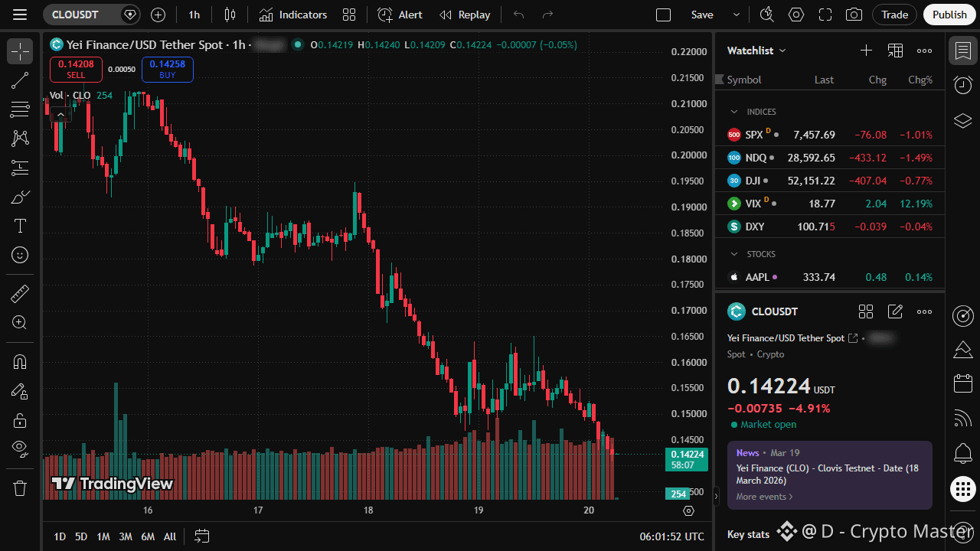Select the SPX watchlist row
980x551 pixels.
pos(830,135)
